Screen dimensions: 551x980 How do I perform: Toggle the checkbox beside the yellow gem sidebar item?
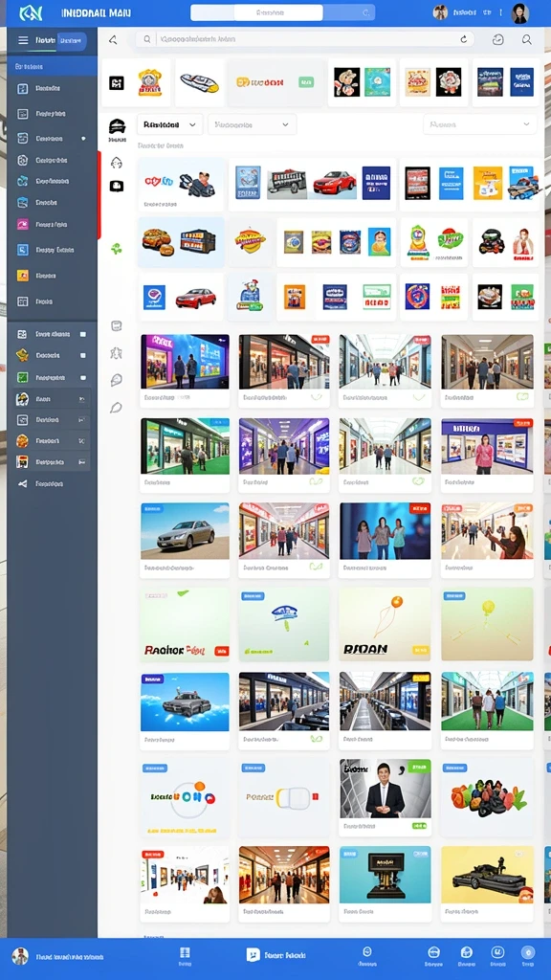82,356
